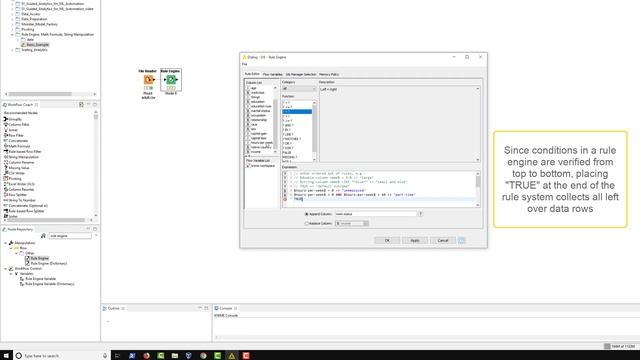Viewport: 640px width, 360px height.
Task: Select the File Reader node on canvas
Action: [x=149, y=80]
